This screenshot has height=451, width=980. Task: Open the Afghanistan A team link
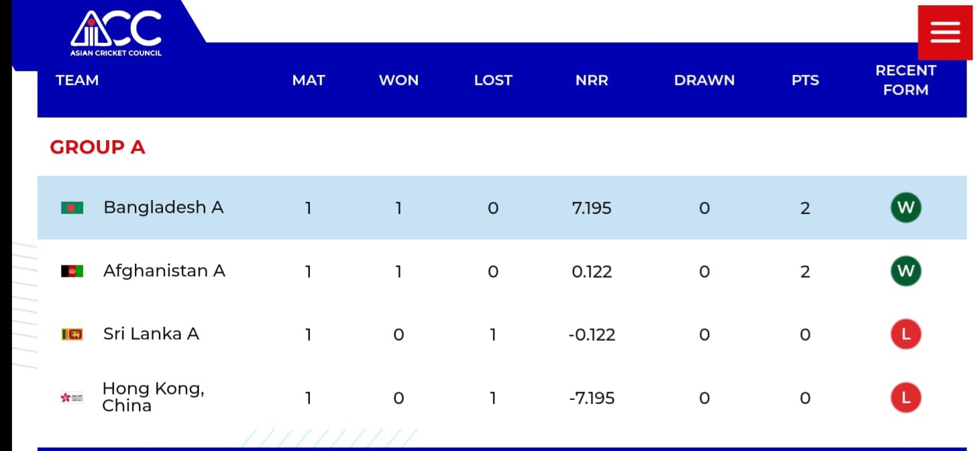tap(164, 271)
